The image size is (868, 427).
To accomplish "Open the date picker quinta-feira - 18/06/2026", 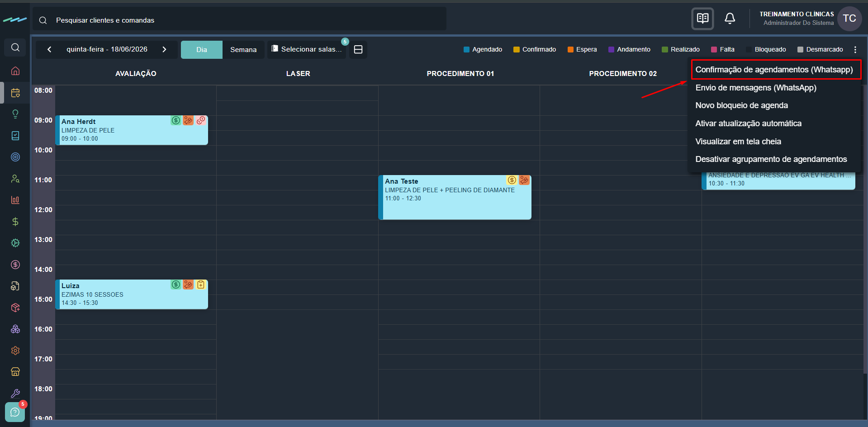I will coord(107,49).
